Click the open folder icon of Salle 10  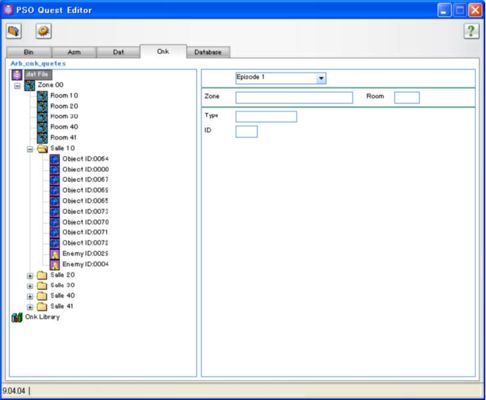pos(42,149)
